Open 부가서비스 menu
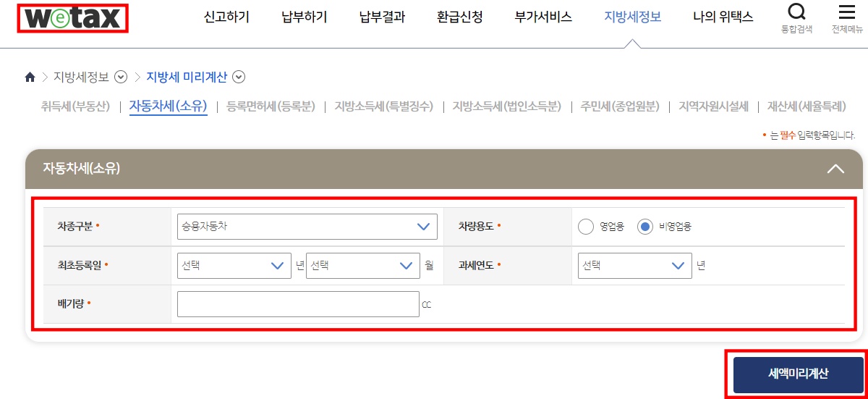This screenshot has height=399, width=868. (543, 17)
